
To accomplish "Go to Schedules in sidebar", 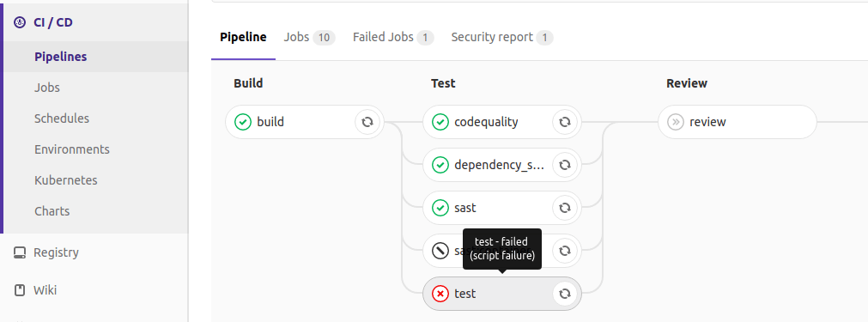I will [62, 118].
